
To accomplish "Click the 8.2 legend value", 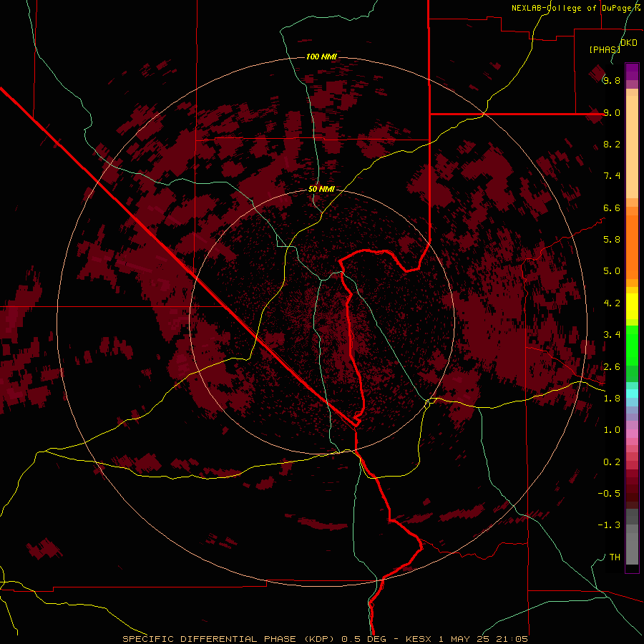I will [x=612, y=144].
